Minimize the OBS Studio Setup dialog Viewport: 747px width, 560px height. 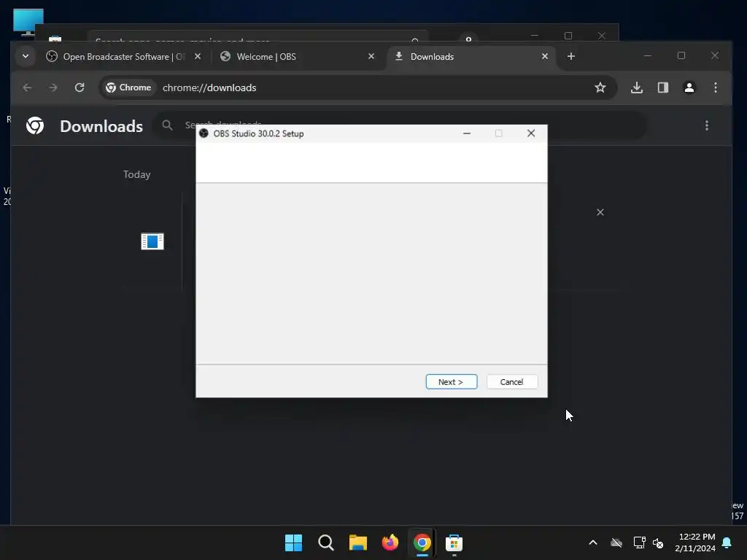(467, 133)
